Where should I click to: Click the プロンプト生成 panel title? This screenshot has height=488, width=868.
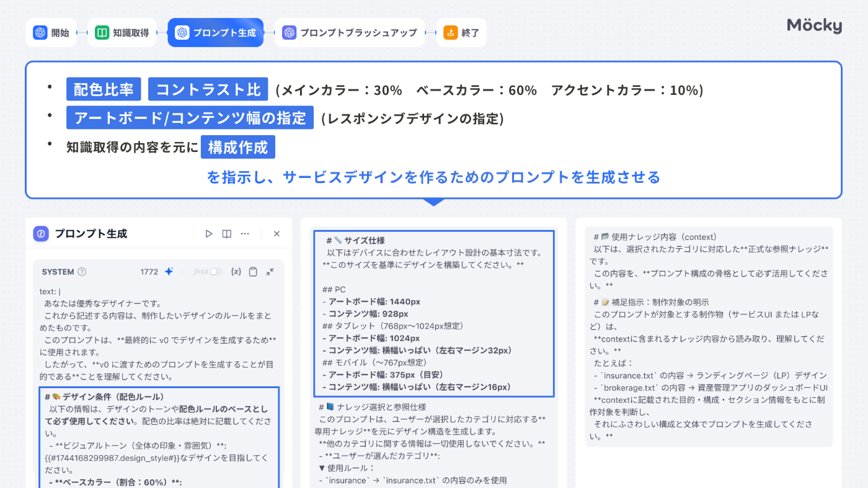coord(91,234)
